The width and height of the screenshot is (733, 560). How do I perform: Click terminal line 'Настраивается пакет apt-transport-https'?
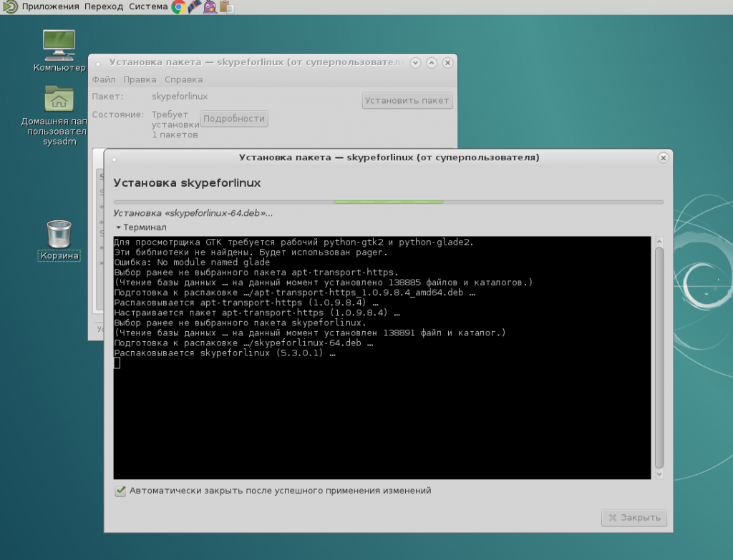pos(257,313)
